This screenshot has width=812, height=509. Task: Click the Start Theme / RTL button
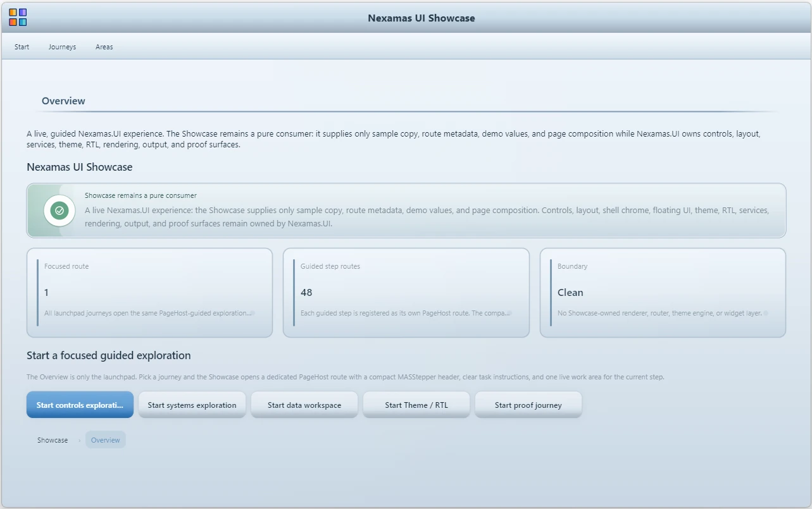[416, 405]
